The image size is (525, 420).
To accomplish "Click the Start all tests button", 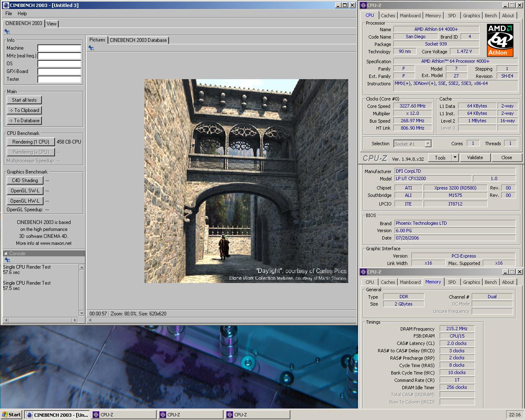I will [x=24, y=100].
